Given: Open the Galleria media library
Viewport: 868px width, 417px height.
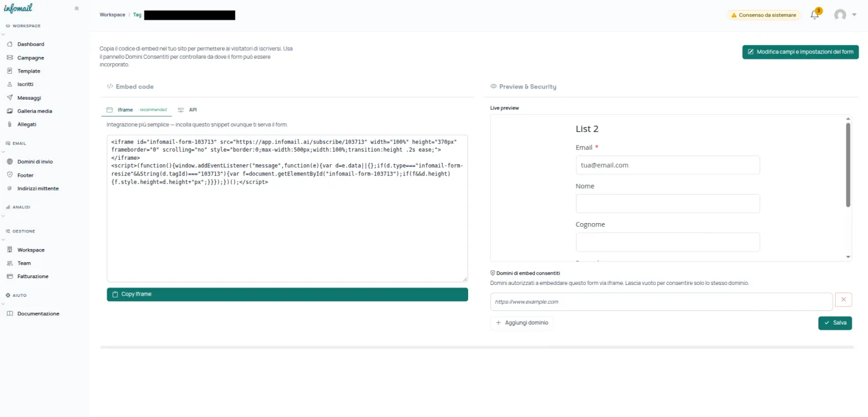Looking at the screenshot, I should 35,111.
